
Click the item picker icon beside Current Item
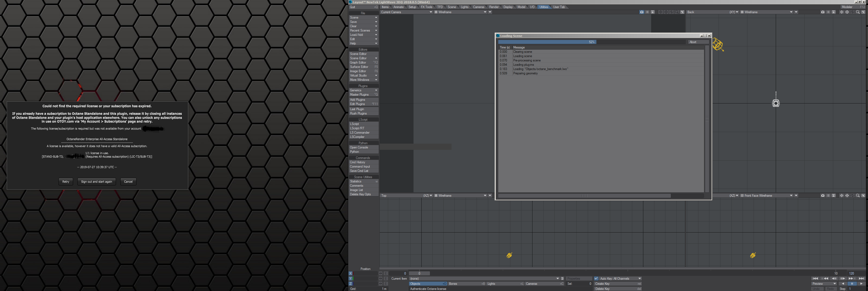562,279
